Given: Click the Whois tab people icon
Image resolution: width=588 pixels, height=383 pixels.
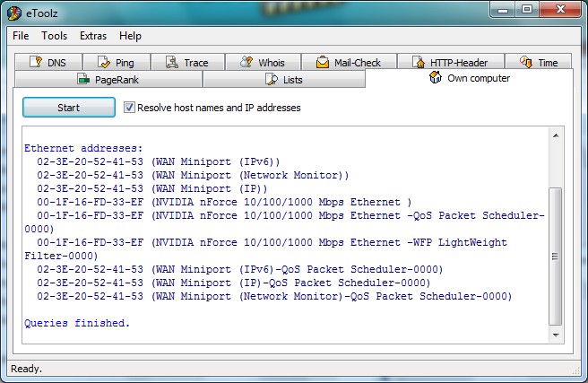Looking at the screenshot, I should tap(246, 62).
